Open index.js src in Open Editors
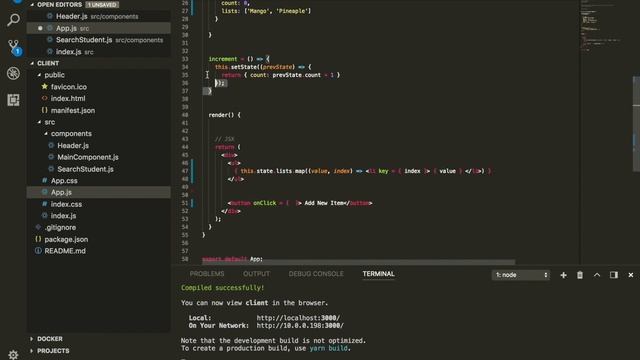The height and width of the screenshot is (360, 640). (x=98, y=52)
